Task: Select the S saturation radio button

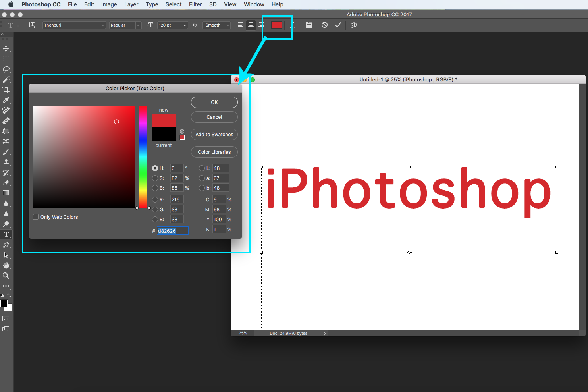Action: (x=155, y=178)
